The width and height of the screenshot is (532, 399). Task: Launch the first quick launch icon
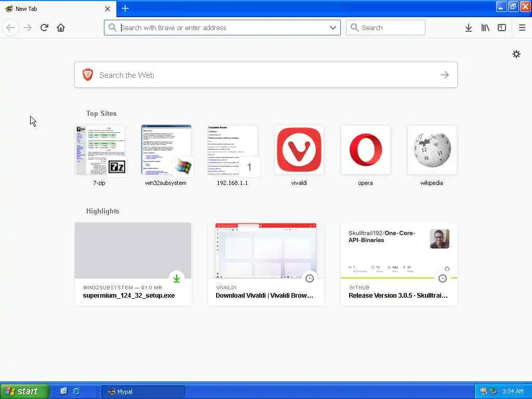tap(64, 391)
